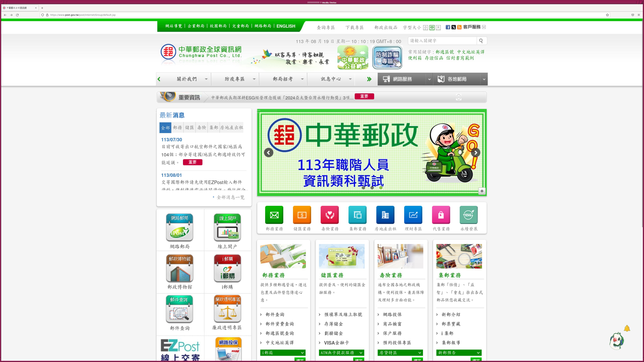Viewport: 644px width, 362px height.
Task: Switch to the 儲匯 news tab
Action: 189,128
